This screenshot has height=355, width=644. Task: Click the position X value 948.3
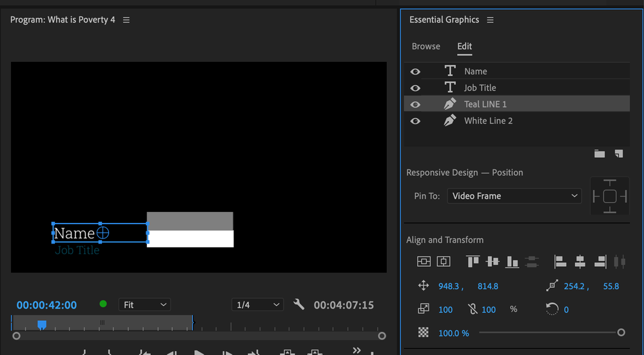(x=449, y=286)
